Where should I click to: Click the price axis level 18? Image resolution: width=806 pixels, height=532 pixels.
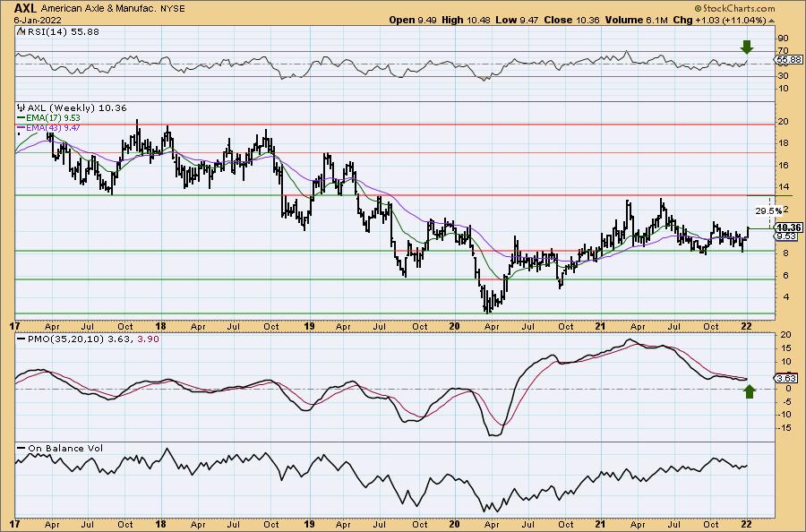(x=783, y=143)
